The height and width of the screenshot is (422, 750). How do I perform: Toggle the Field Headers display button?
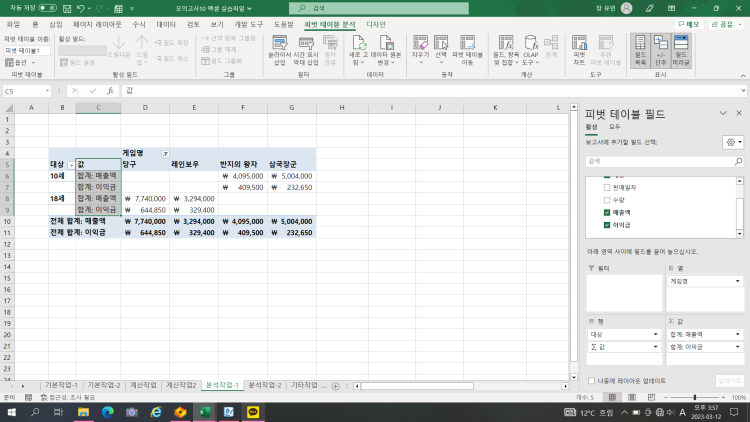680,45
